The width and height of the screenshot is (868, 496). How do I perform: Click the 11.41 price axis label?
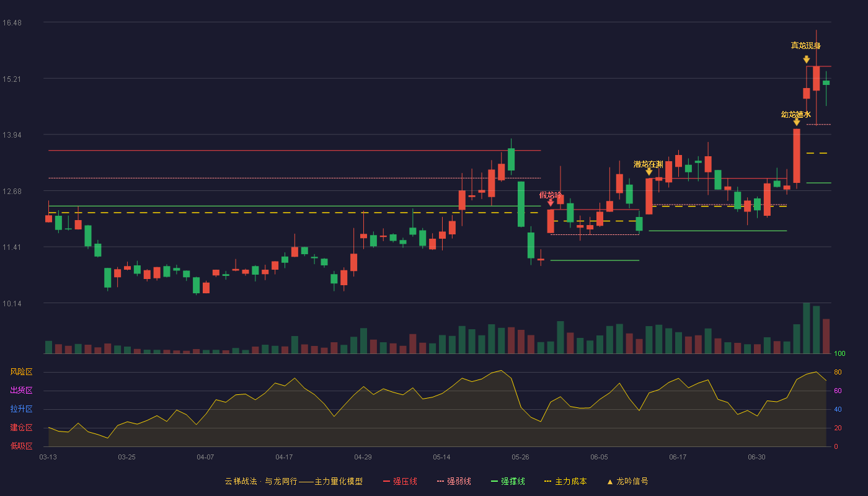click(x=12, y=247)
